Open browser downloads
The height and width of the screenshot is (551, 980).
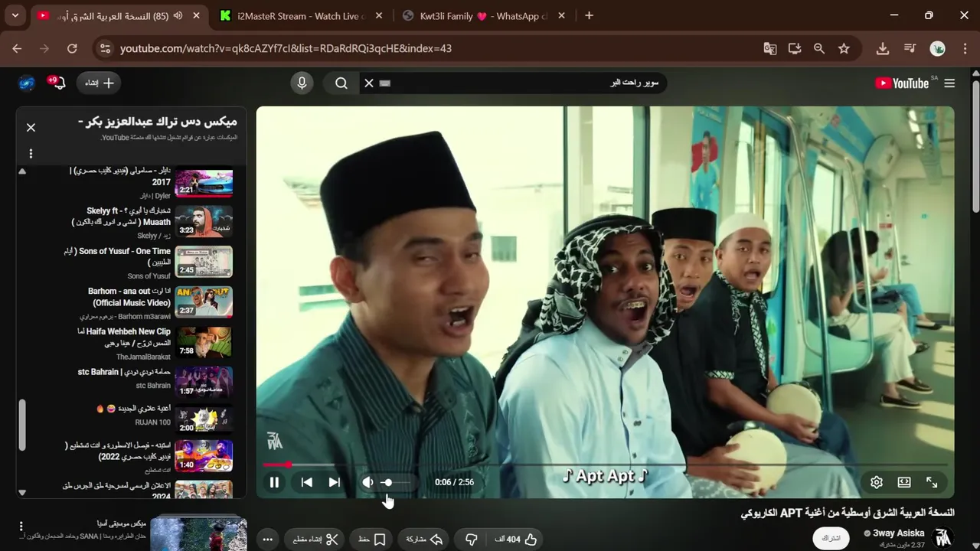coord(883,48)
